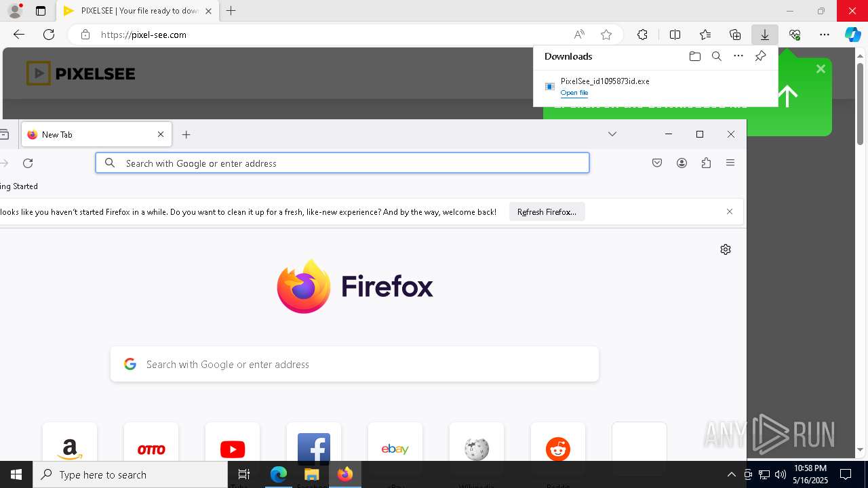Go back in the Edge browser

point(19,35)
